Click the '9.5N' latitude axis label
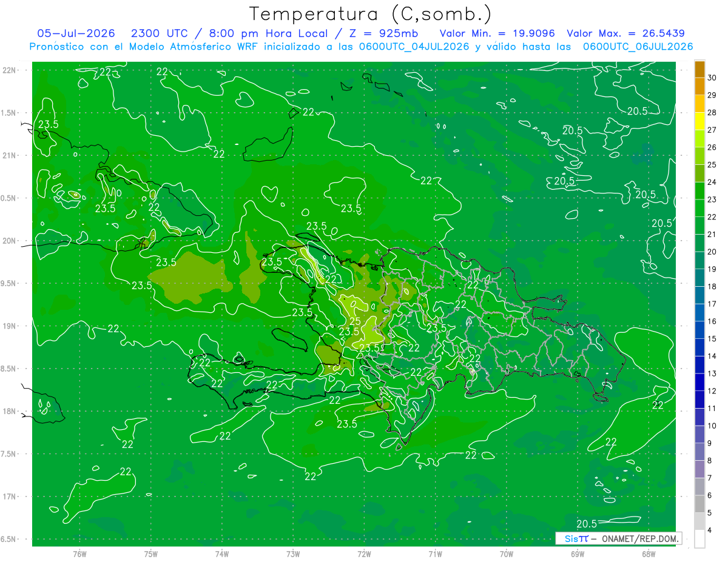This screenshot has width=728, height=562. (9, 283)
